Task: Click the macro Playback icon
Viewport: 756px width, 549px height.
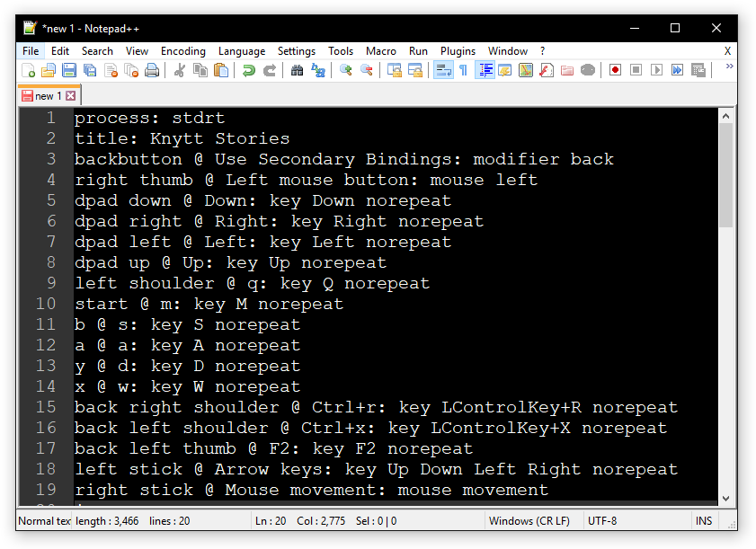Action: (x=657, y=70)
